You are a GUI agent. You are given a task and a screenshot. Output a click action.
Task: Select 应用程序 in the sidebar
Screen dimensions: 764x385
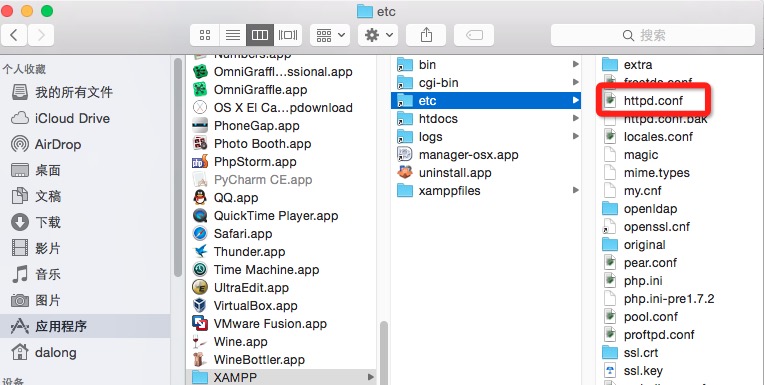pyautogui.click(x=85, y=326)
